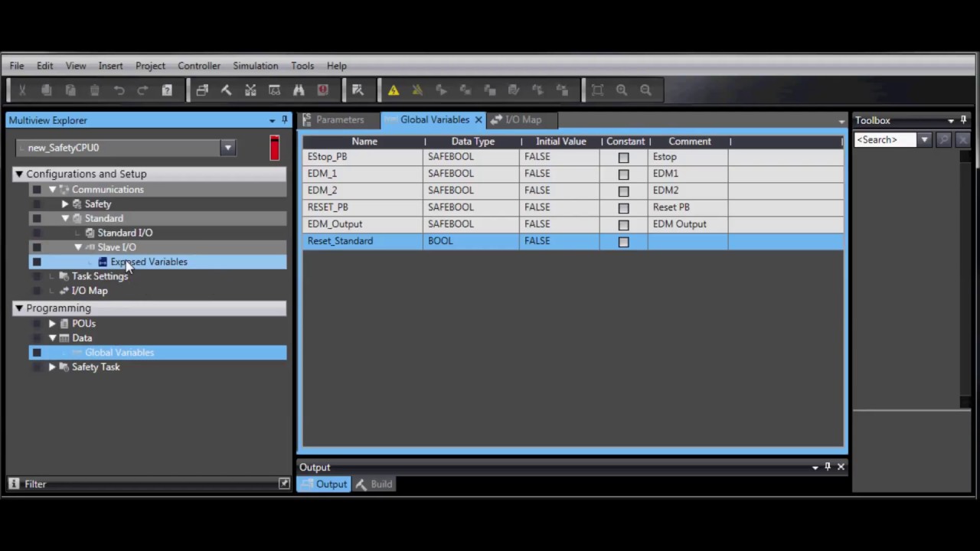Open Standard I/O in tree
Viewport: 980px width, 551px height.
click(x=125, y=233)
